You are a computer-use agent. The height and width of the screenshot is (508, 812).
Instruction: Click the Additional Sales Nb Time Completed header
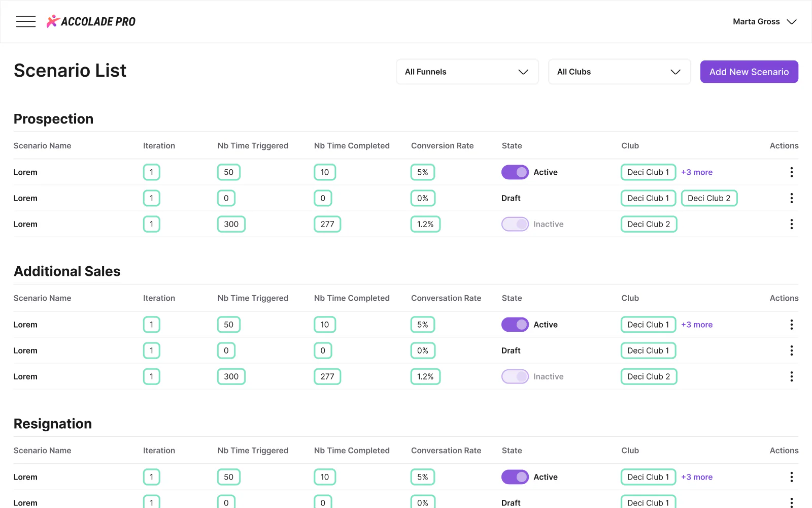(352, 298)
